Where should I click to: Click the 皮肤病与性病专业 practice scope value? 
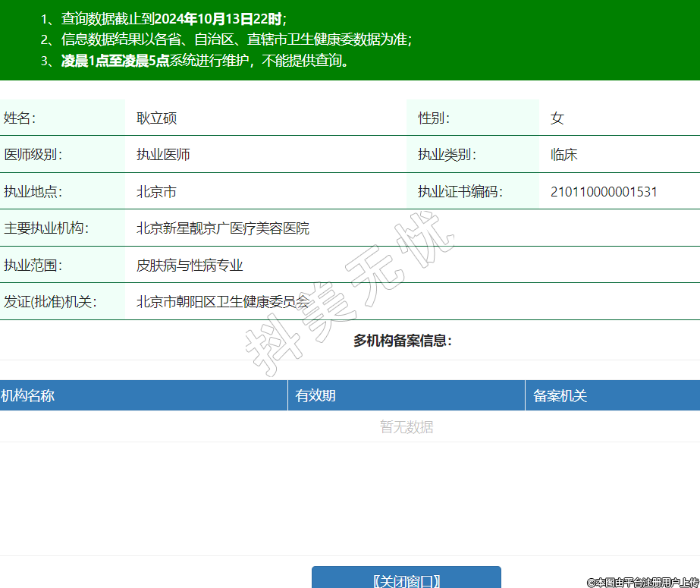pyautogui.click(x=190, y=266)
